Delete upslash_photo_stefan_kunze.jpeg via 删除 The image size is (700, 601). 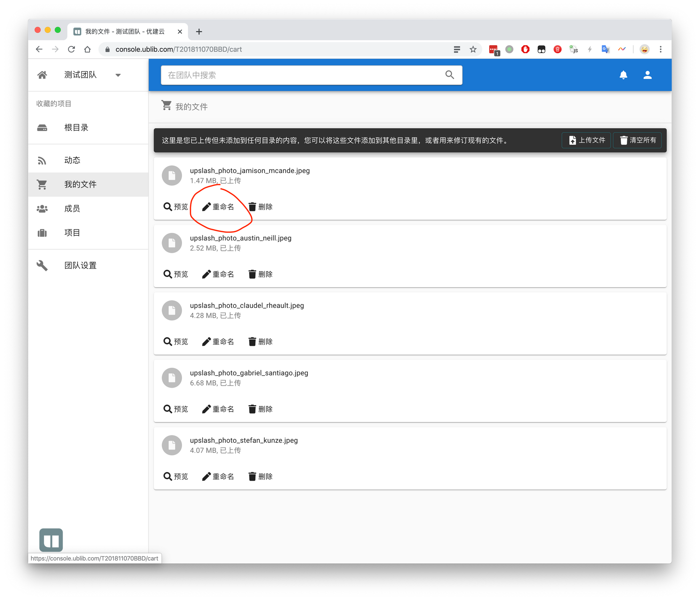pos(260,477)
